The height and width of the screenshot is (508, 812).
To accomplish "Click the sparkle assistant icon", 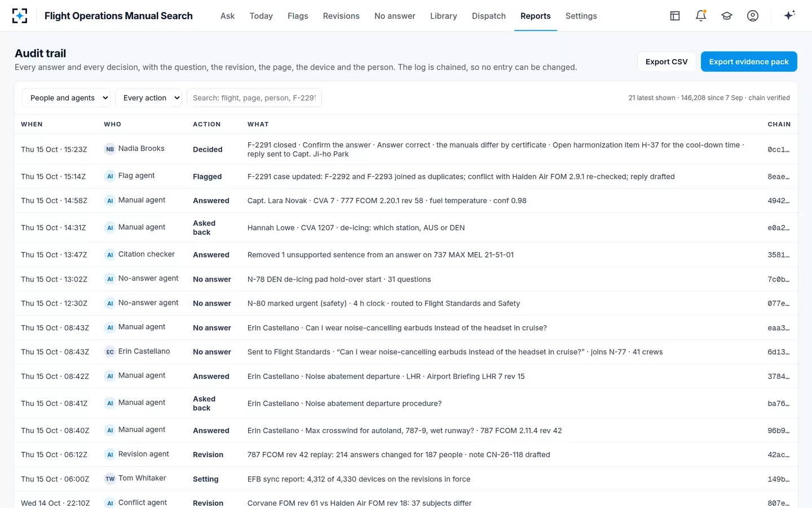I will 789,15.
